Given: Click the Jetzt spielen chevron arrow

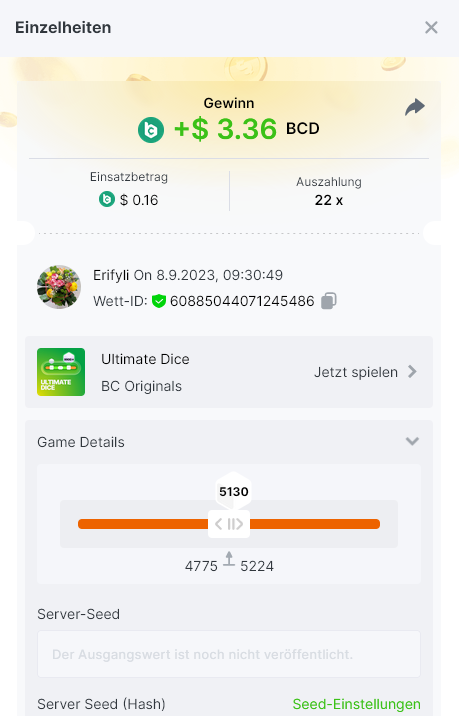Looking at the screenshot, I should [x=412, y=372].
